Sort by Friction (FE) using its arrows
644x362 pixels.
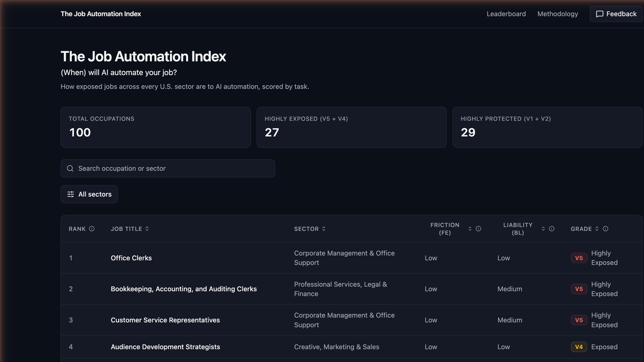470,228
